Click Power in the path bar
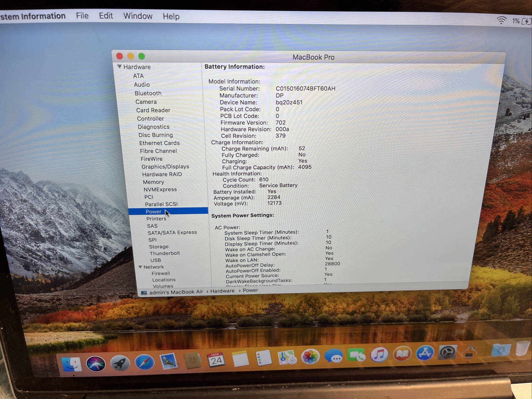 250,290
